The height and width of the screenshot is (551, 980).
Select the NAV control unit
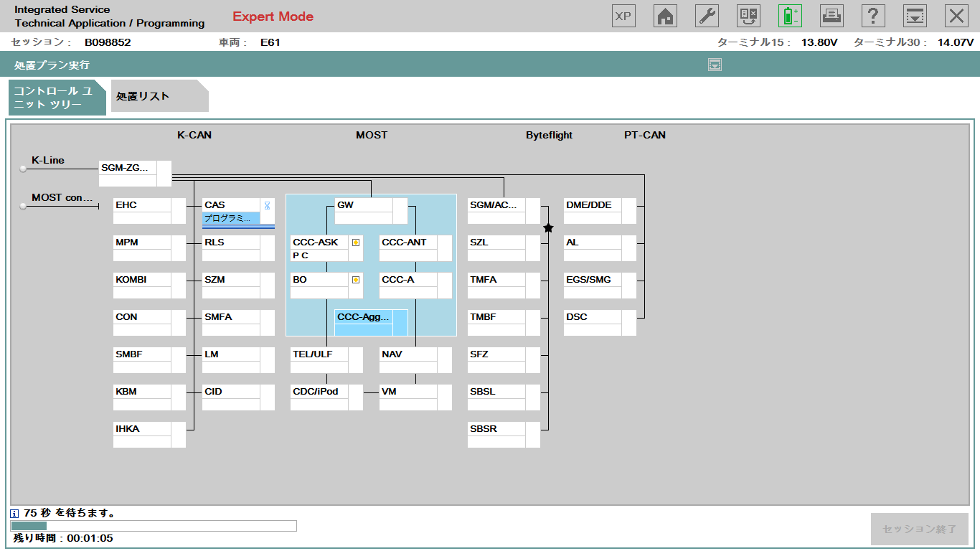[x=415, y=360]
